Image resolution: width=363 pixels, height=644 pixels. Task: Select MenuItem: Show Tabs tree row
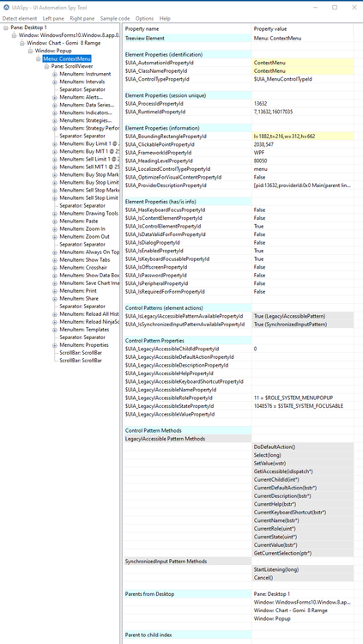click(x=85, y=260)
